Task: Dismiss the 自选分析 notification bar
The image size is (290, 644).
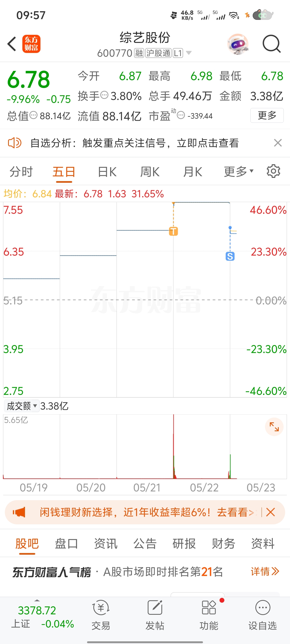Action: 278,143
